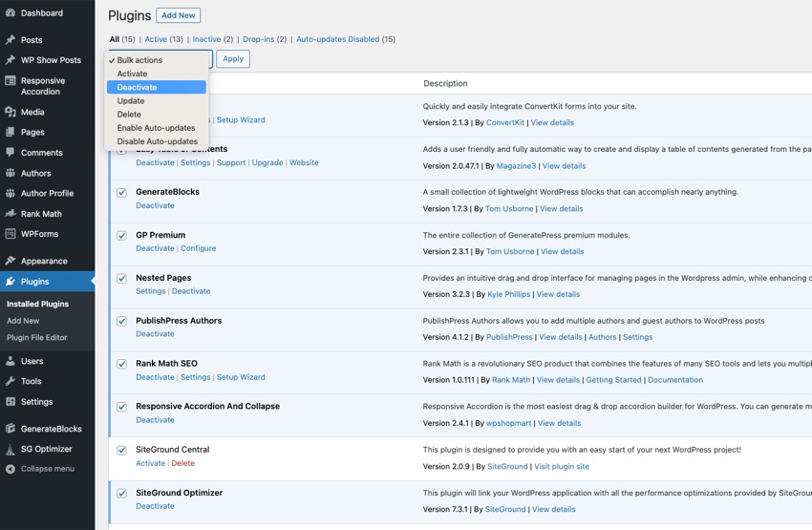Image resolution: width=812 pixels, height=530 pixels.
Task: Open Plugin File Editor submenu item
Action: (x=36, y=337)
